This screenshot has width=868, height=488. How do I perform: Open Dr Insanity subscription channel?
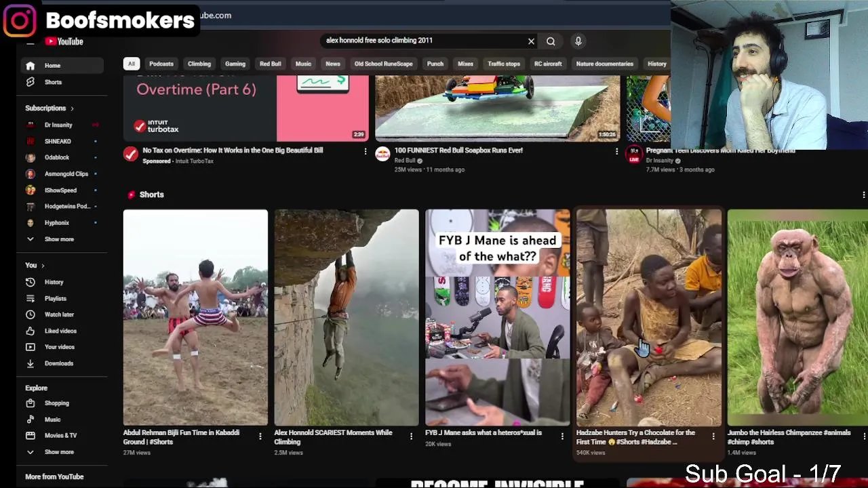click(62, 125)
